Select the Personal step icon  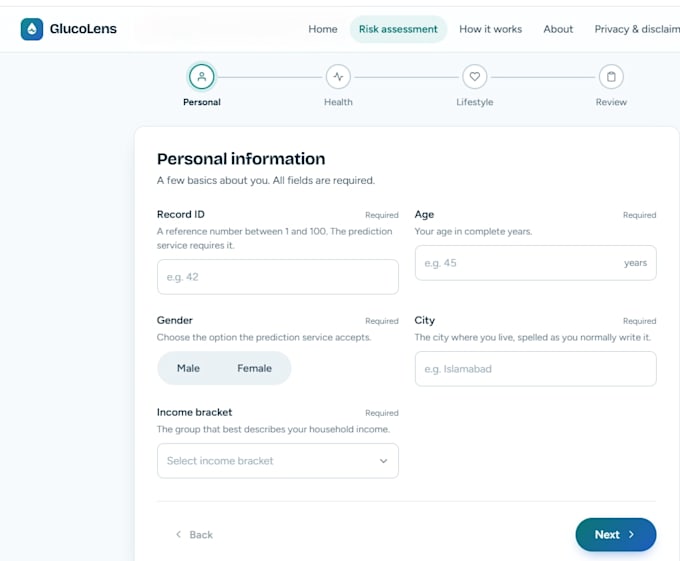pos(202,77)
